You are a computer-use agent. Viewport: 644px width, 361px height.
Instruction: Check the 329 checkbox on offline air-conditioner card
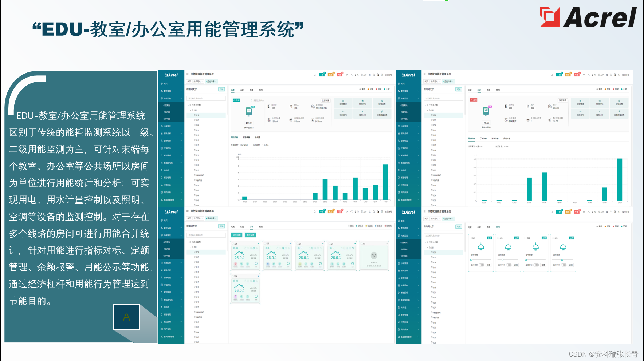click(361, 243)
